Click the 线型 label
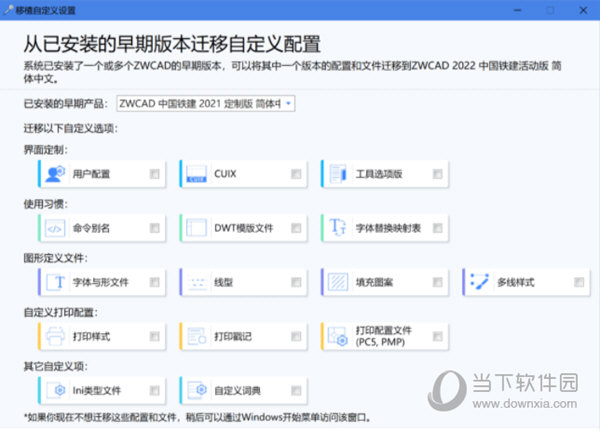Screen dimensions: 600x431 (223, 282)
